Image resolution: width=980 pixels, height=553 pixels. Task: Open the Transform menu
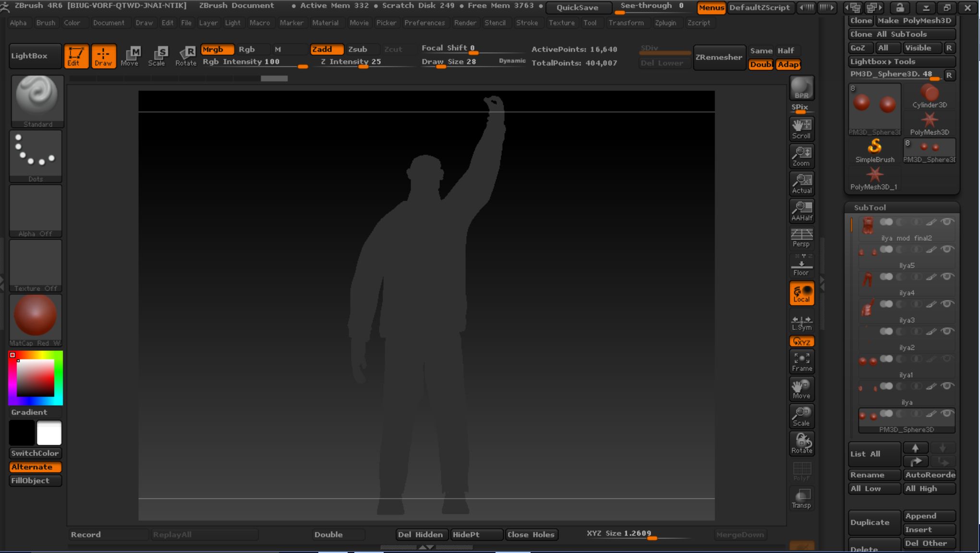point(626,23)
